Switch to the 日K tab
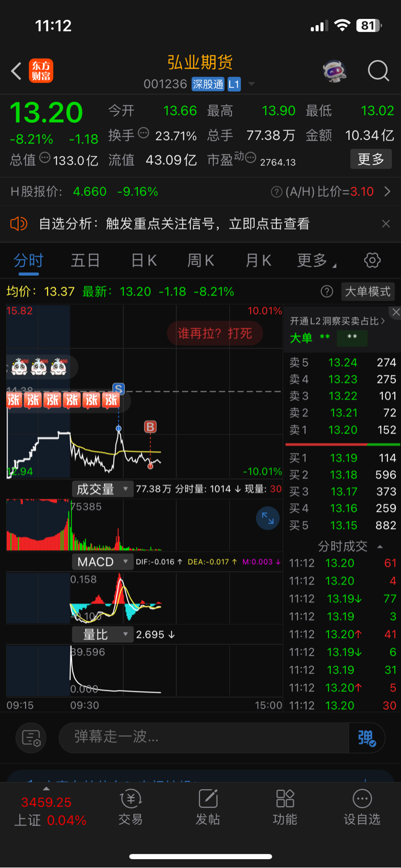This screenshot has width=401, height=868. [144, 260]
